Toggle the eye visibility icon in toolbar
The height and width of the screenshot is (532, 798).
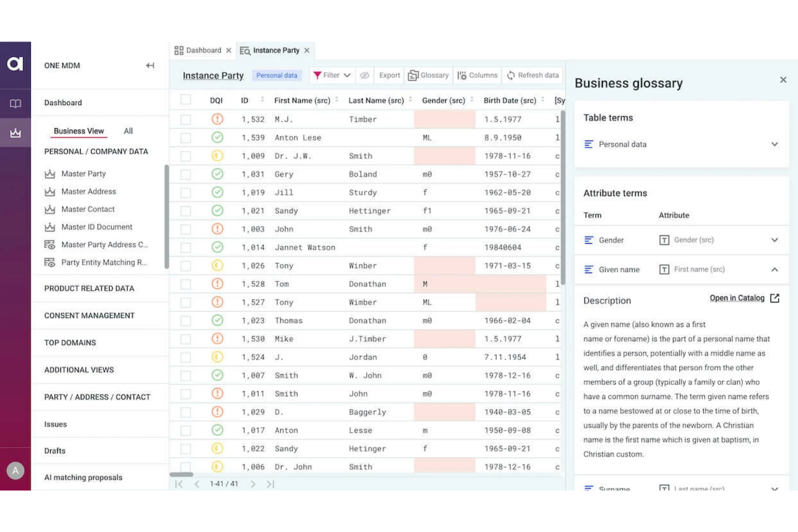coord(364,75)
